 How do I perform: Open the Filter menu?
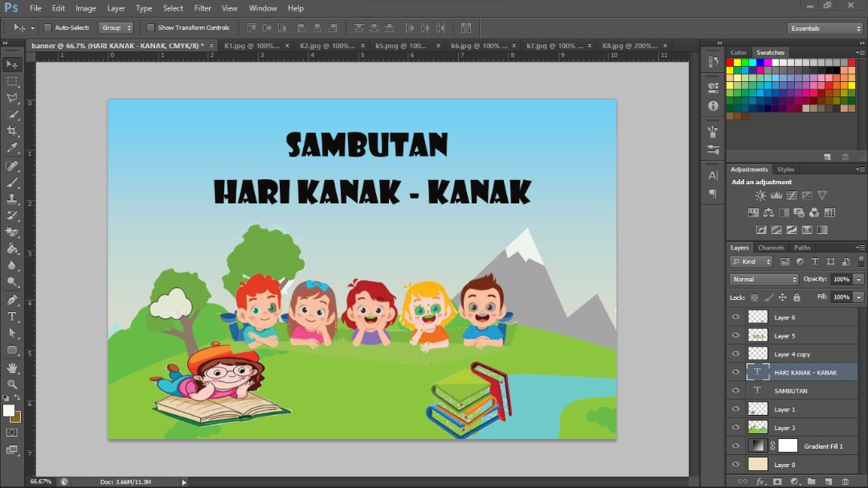click(x=203, y=8)
